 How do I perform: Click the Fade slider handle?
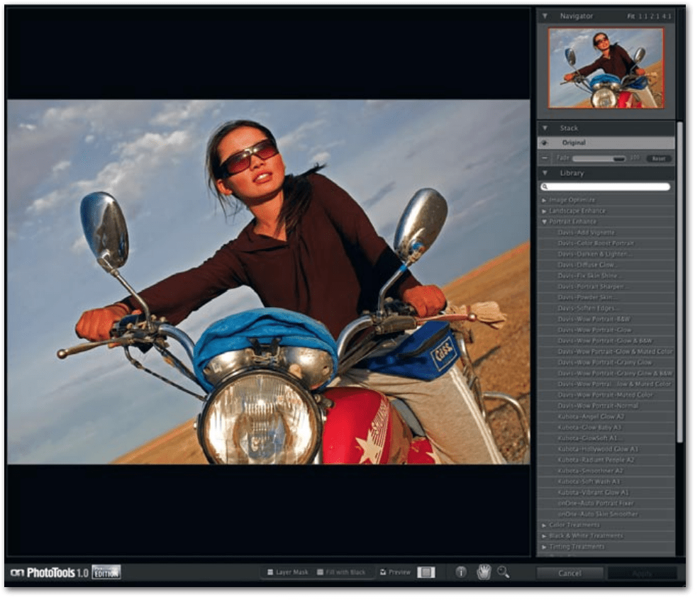(x=618, y=157)
